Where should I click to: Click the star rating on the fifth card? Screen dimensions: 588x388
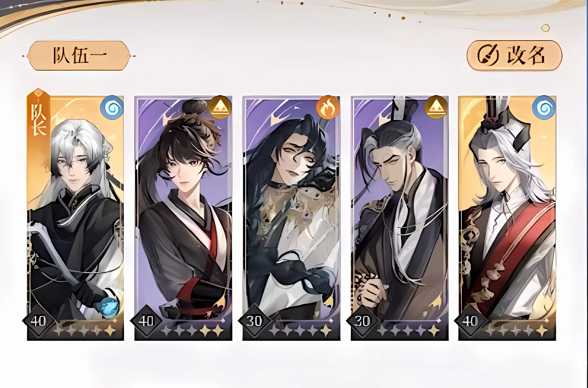click(x=516, y=330)
